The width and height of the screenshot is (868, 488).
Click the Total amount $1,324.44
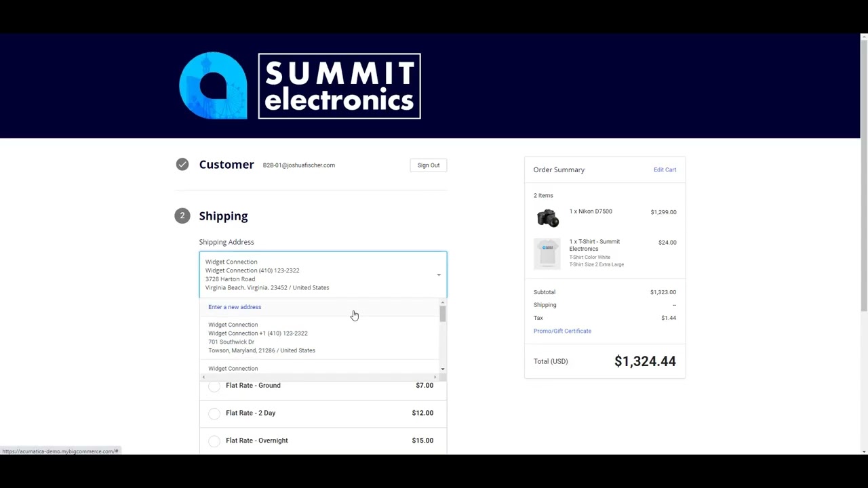coord(645,361)
